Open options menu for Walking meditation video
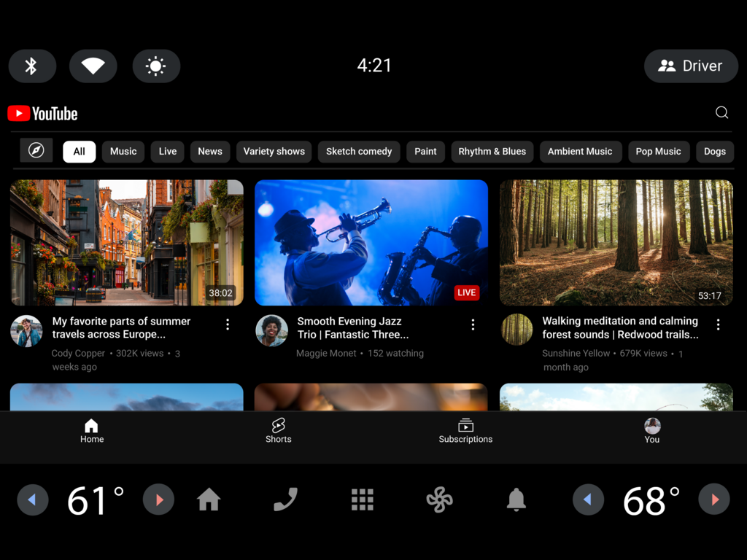 (x=719, y=324)
